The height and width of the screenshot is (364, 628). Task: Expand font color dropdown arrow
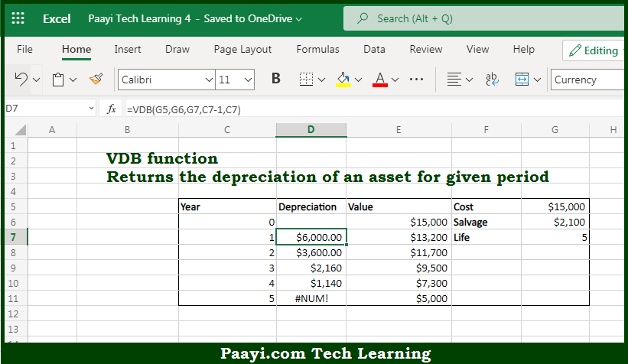pyautogui.click(x=395, y=80)
